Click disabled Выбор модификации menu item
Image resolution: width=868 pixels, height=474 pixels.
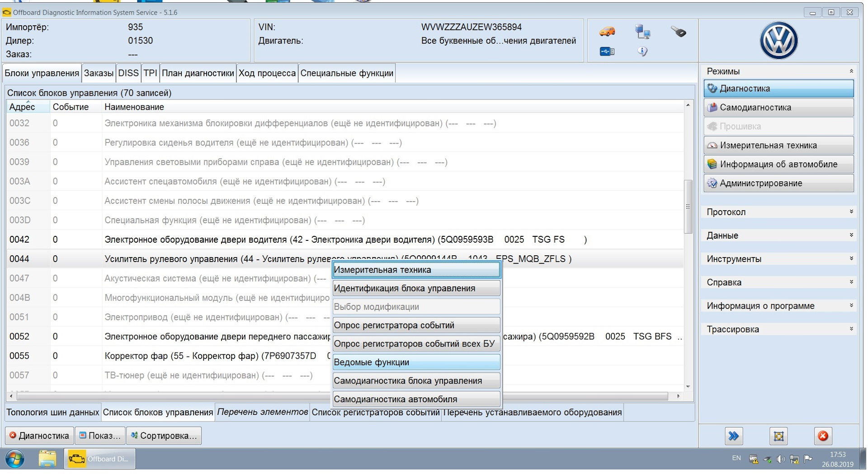(416, 307)
